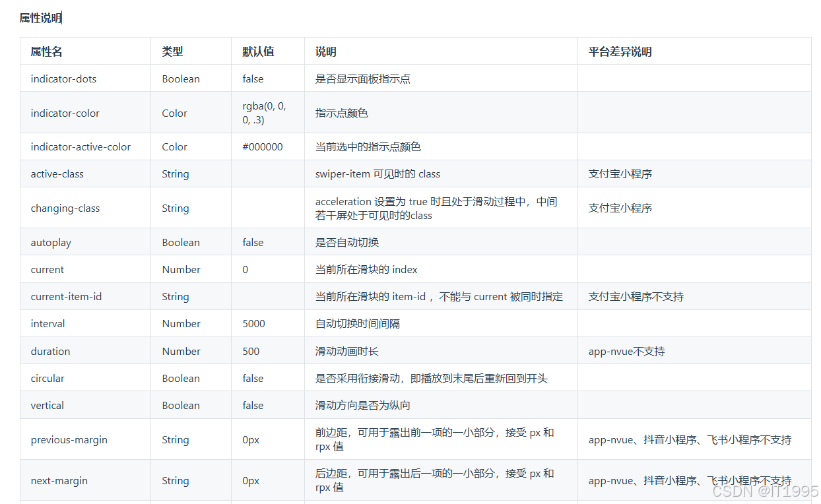
Task: Click the 5000 default value
Action: [x=253, y=323]
